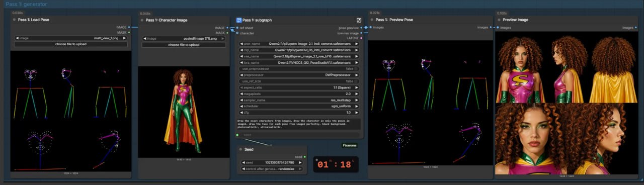Collapse the Preview Image node via its title dot
Screen dimensions: 644x185
(499, 20)
